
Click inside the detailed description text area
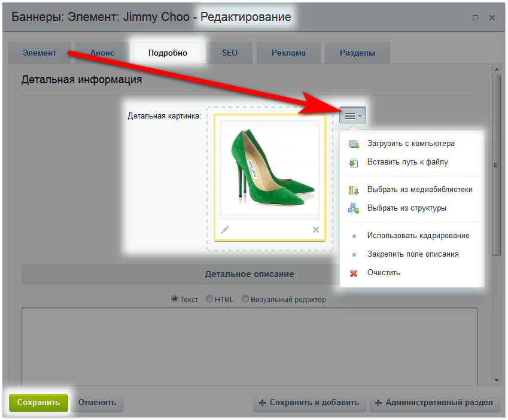click(250, 346)
